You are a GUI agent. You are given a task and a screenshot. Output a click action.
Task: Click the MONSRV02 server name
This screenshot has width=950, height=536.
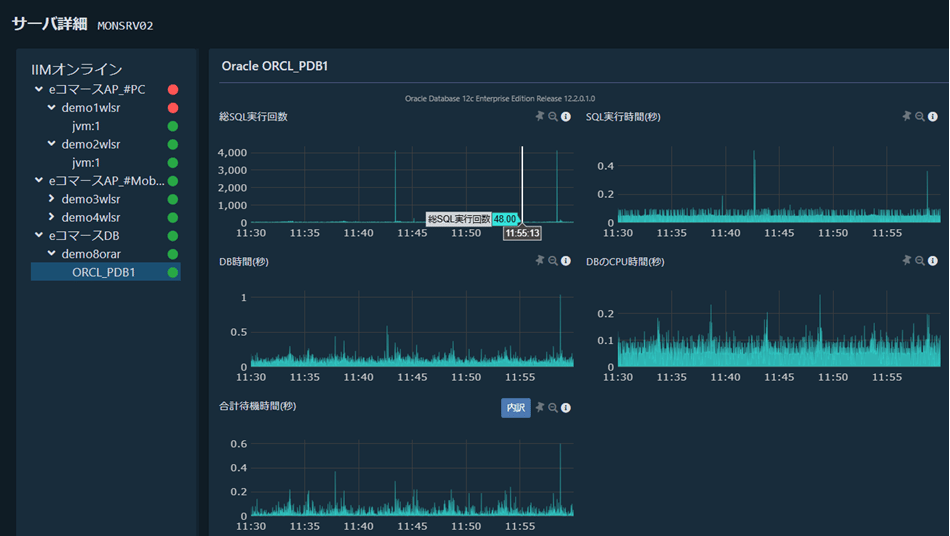[125, 26]
